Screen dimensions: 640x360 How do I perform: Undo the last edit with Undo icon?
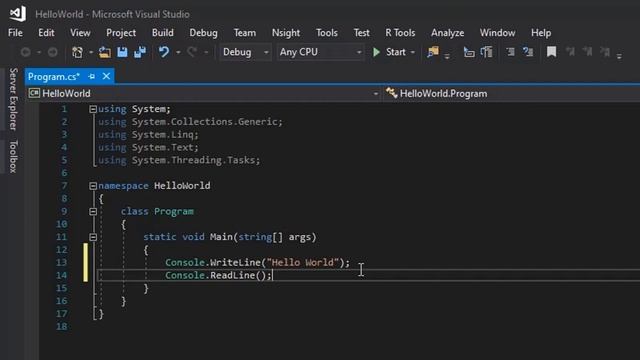click(x=164, y=52)
